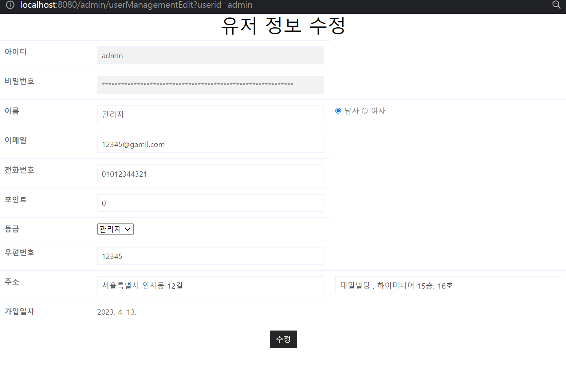566x392 pixels.
Task: Focus the 이름 input with 관리자
Action: [x=211, y=114]
